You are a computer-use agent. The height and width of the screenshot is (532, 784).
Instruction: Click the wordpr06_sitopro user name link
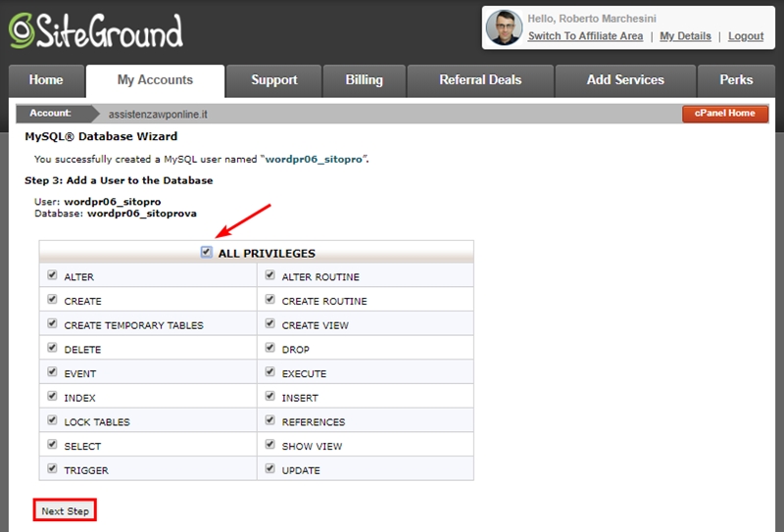point(314,160)
